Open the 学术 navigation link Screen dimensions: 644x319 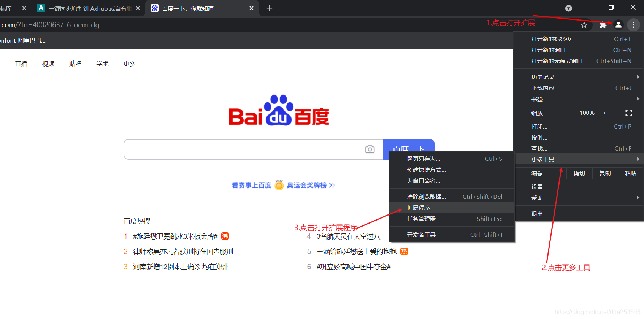(102, 63)
